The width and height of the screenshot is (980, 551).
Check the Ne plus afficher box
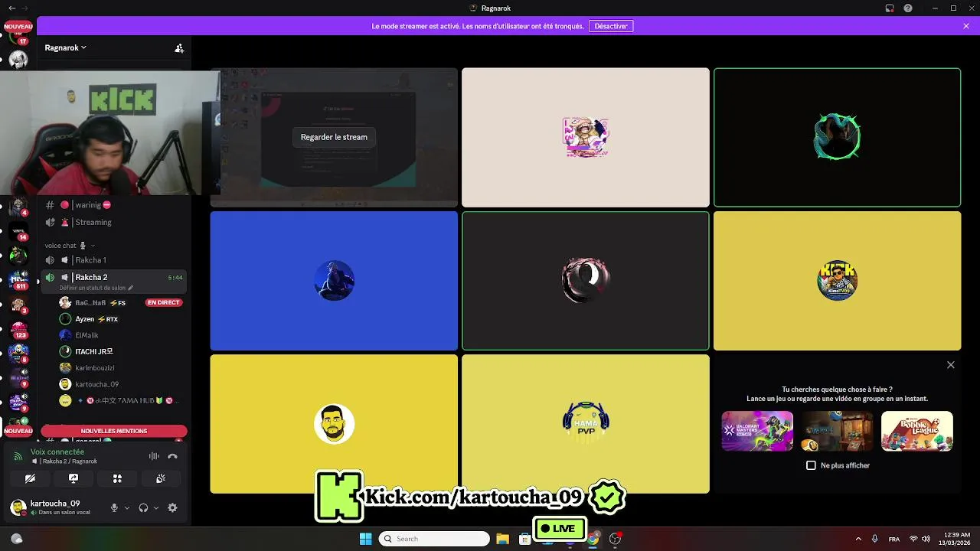tap(811, 465)
